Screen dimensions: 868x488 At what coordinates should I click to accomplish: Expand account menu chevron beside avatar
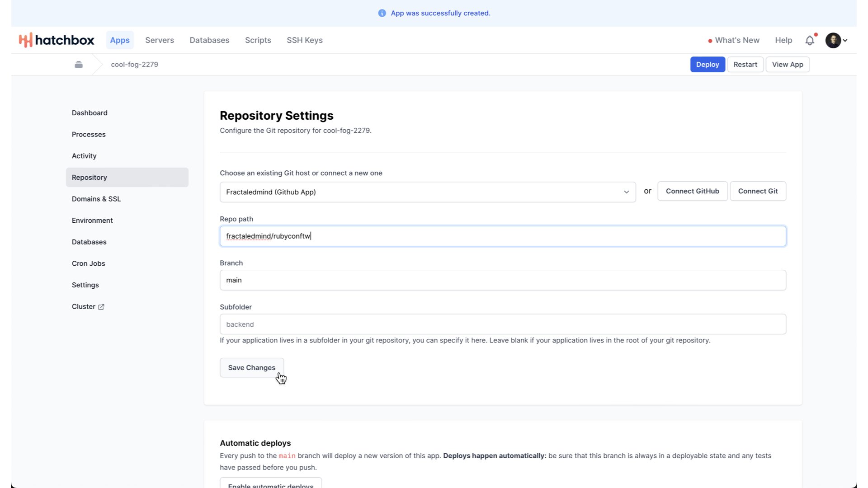point(845,40)
